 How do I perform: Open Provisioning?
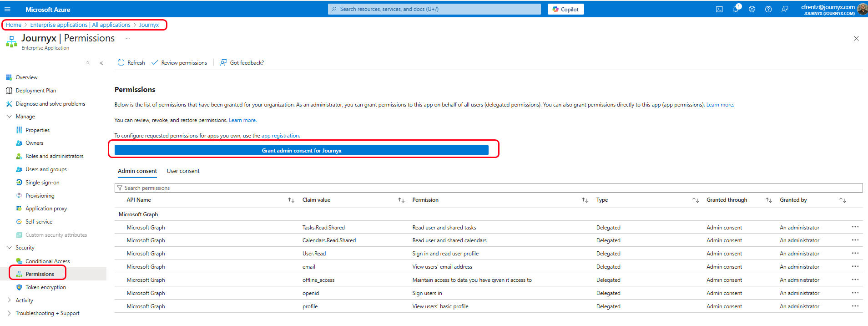(x=40, y=196)
